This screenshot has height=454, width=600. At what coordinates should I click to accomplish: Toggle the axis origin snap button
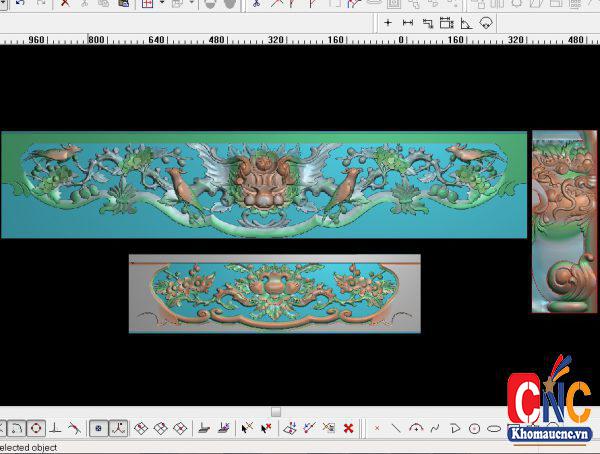click(x=118, y=428)
